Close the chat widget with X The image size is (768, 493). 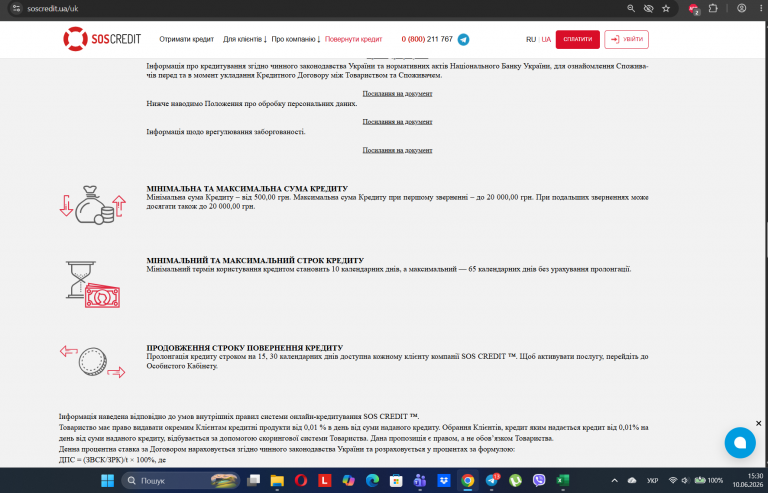(x=758, y=423)
